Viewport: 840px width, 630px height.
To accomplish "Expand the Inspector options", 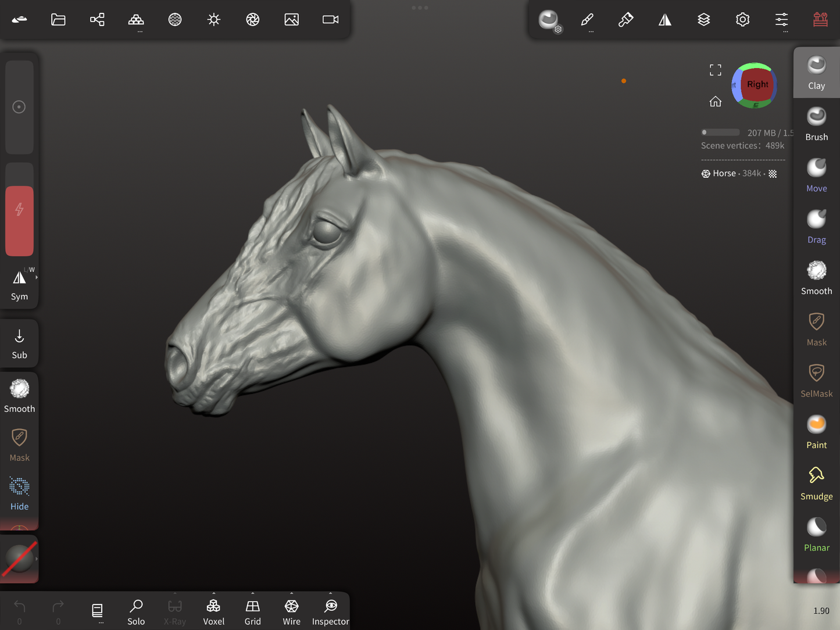I will (330, 594).
